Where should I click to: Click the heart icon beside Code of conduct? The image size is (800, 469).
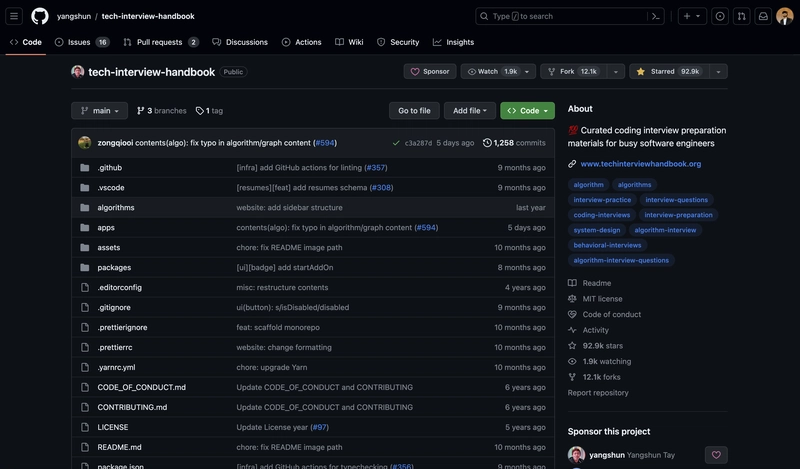tap(572, 315)
